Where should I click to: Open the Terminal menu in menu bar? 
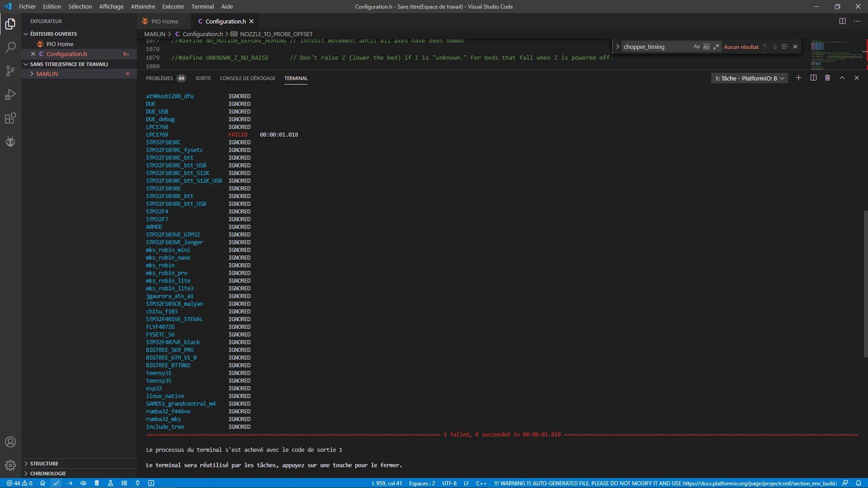202,6
